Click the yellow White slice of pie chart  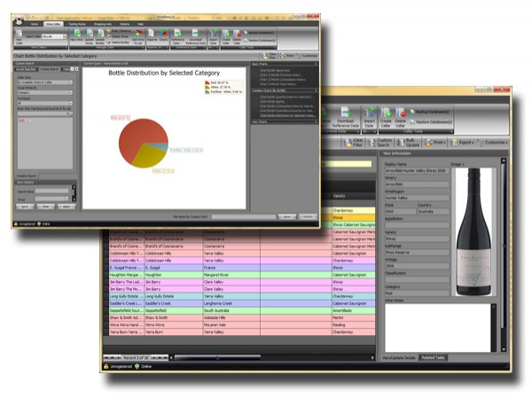pyautogui.click(x=150, y=156)
